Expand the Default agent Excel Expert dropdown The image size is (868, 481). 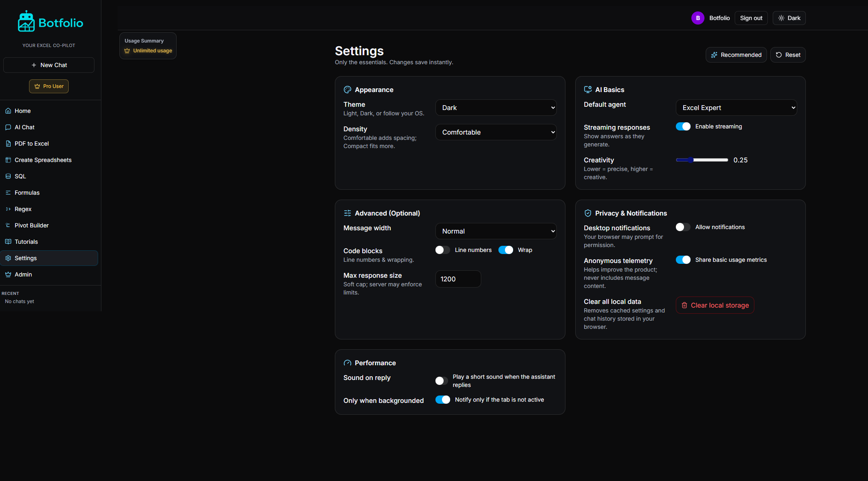coord(736,108)
